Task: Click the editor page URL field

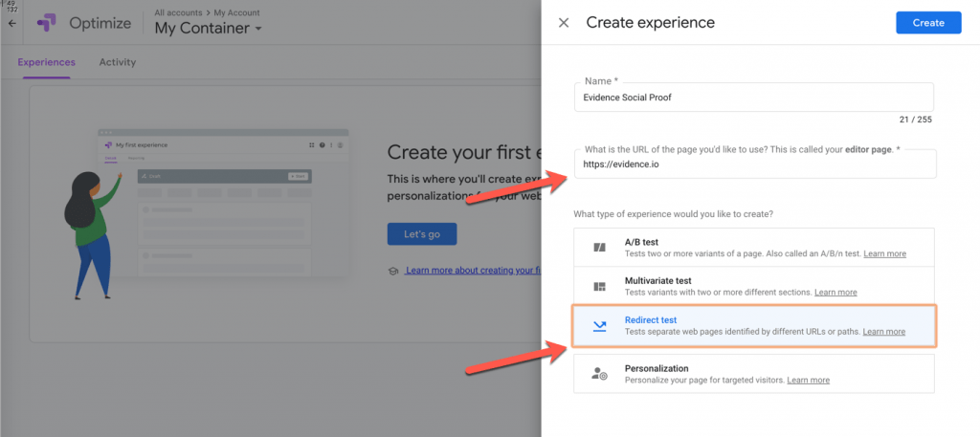Action: pyautogui.click(x=755, y=164)
